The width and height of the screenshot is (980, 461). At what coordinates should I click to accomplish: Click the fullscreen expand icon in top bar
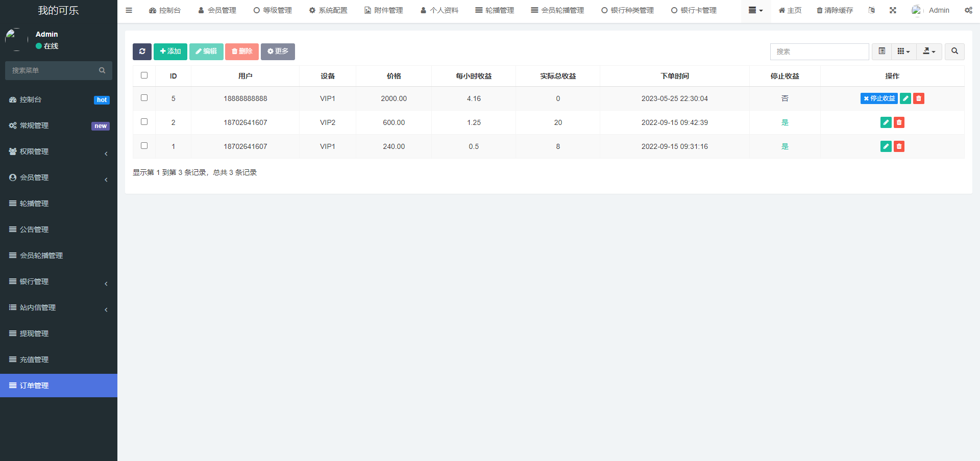[x=893, y=10]
